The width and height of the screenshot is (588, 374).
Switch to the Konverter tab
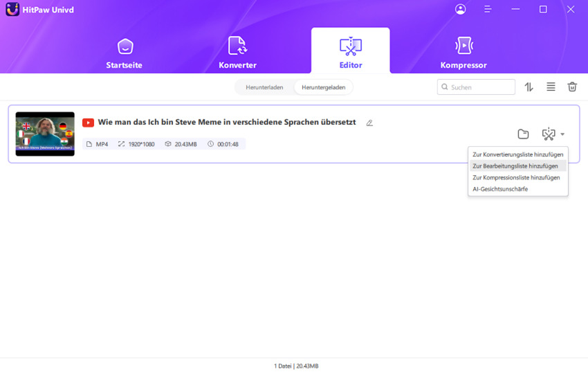pos(237,53)
